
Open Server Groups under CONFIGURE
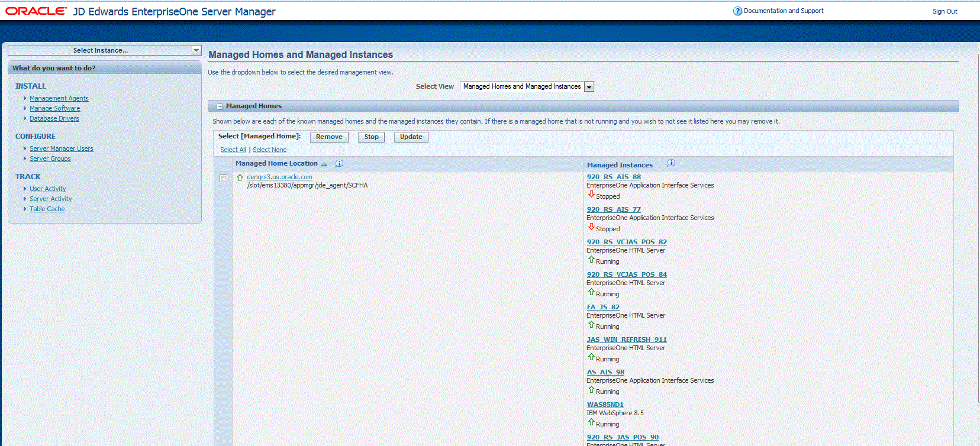[50, 159]
